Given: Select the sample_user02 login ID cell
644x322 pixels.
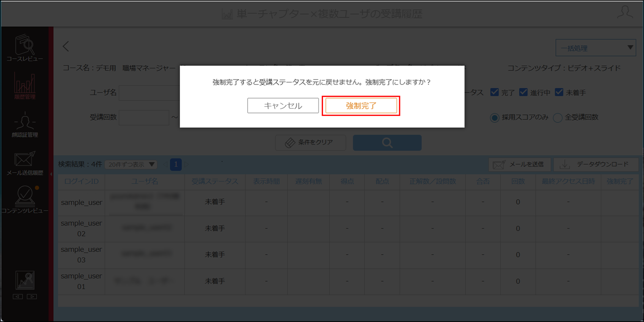Looking at the screenshot, I should [x=81, y=229].
